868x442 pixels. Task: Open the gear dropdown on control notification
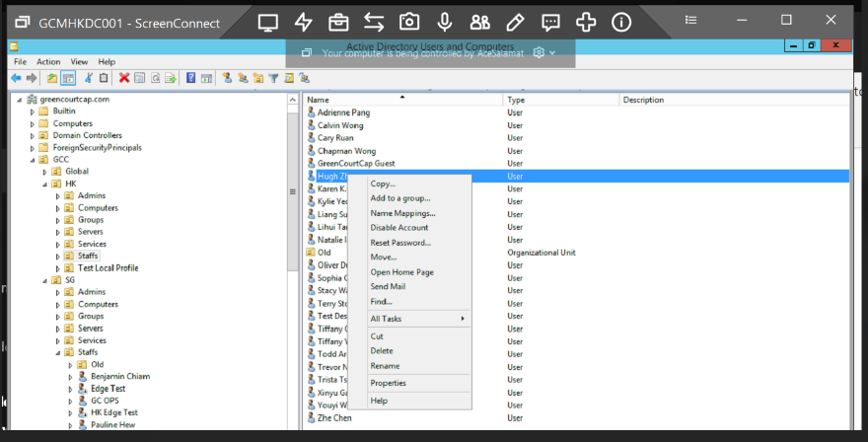[x=544, y=52]
